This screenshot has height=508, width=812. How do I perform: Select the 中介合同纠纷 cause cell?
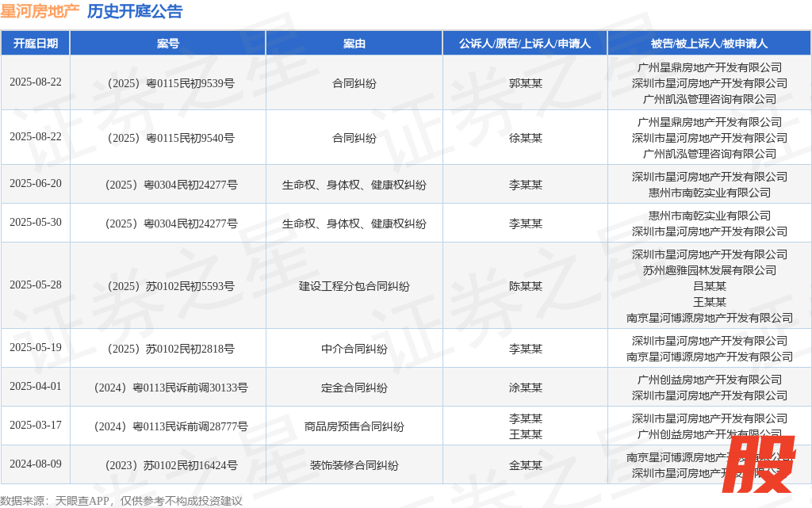[x=354, y=349]
